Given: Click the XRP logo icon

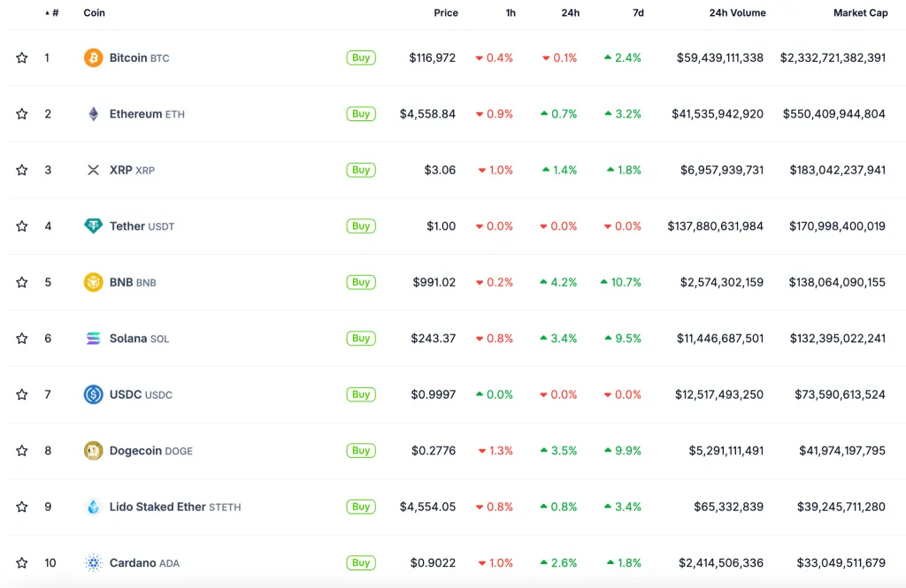Looking at the screenshot, I should click(x=93, y=170).
